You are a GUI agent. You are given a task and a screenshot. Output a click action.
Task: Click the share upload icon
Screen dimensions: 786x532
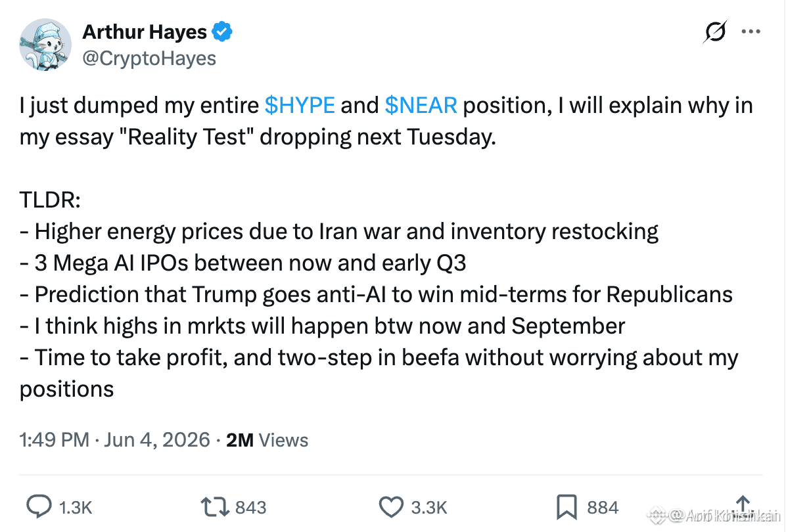pos(743,506)
